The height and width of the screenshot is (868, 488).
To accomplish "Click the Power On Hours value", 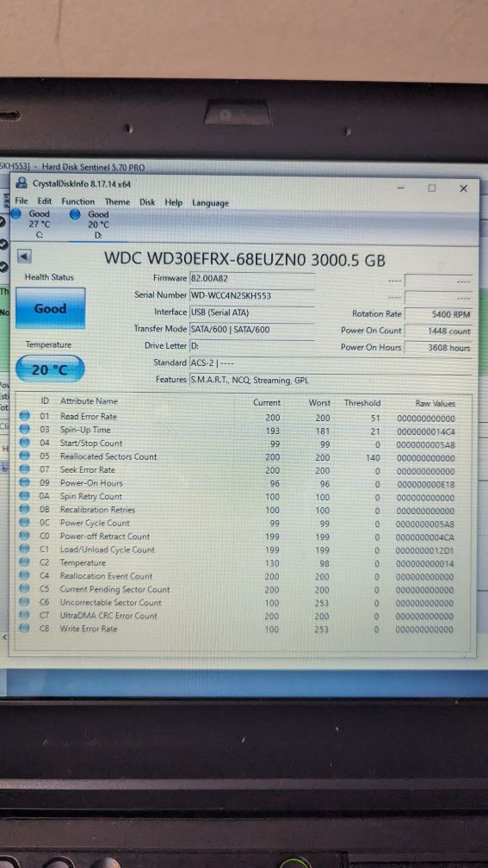I will click(438, 348).
